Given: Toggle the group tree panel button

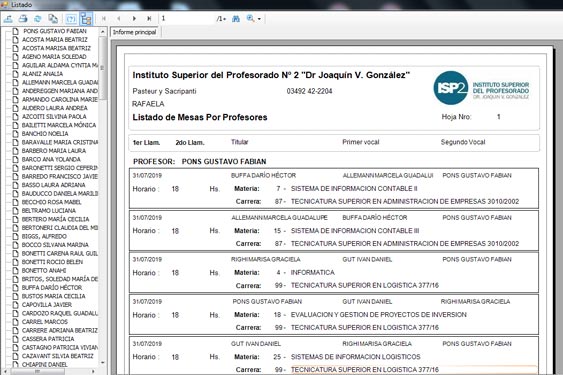Looking at the screenshot, I should click(x=86, y=19).
